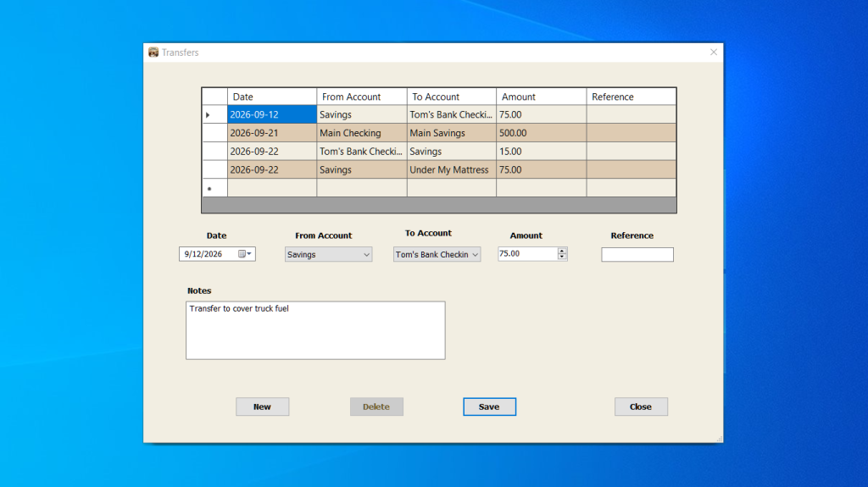Screen dimensions: 868x487
Task: Select the 15.00 amount cell
Action: coord(542,151)
